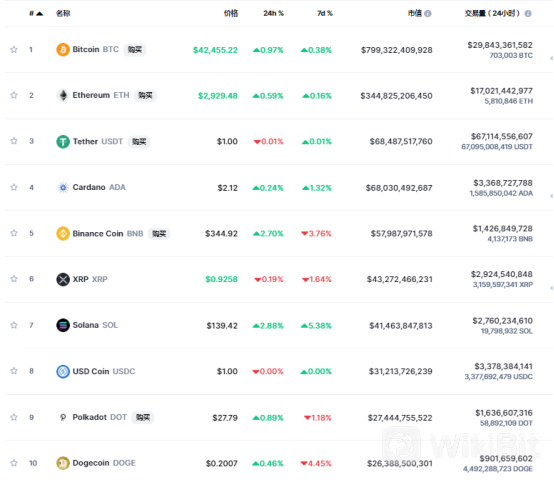
Task: Open the USD Coin USDC name link
Action: coord(104,371)
